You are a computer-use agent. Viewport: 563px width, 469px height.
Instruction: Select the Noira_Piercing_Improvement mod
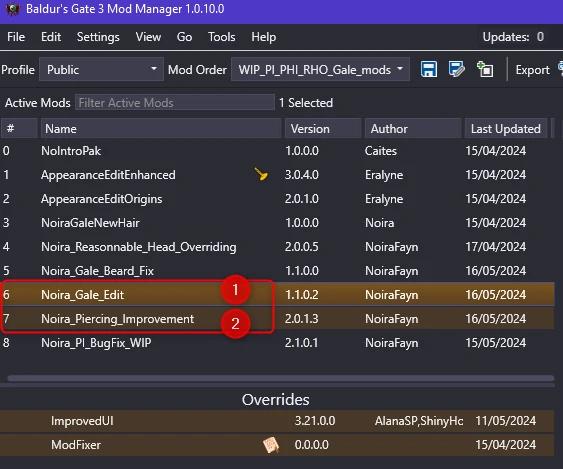277,319
